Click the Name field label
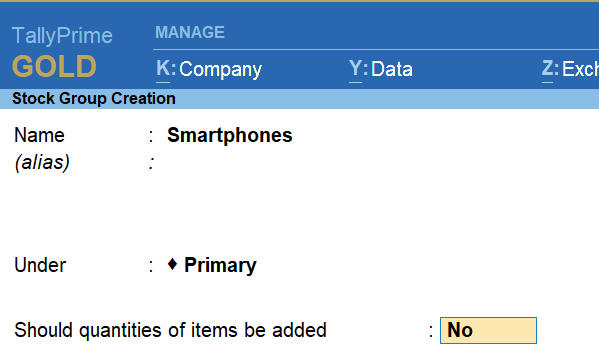Viewport: 599px width, 361px height. (39, 135)
